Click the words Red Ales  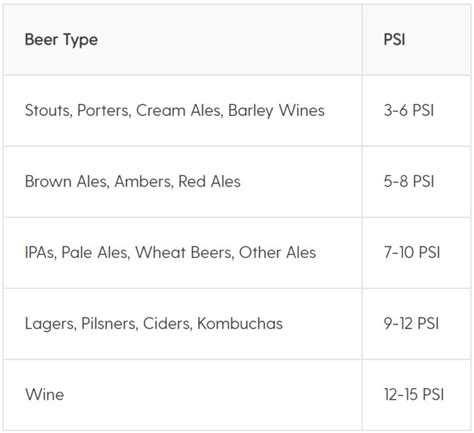[209, 182]
